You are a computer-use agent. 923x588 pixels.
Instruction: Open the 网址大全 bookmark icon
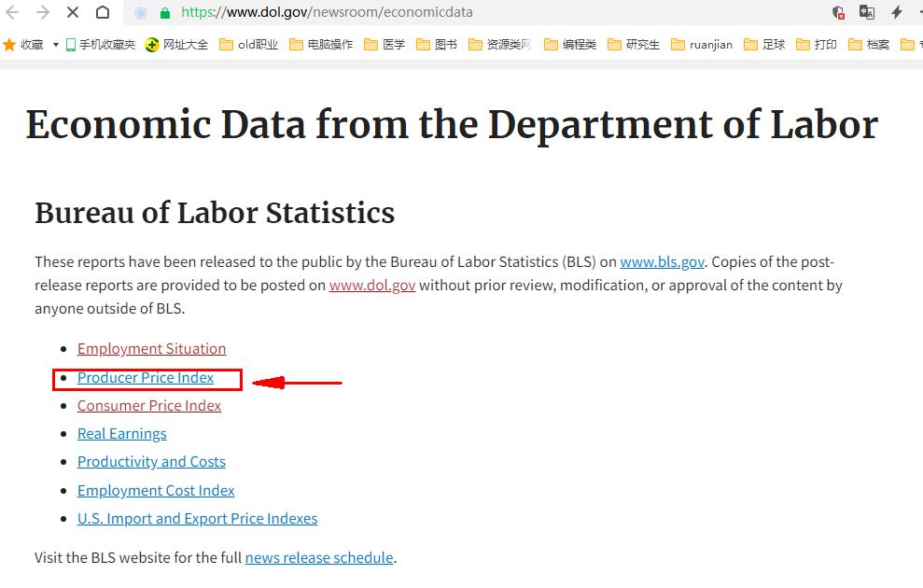[x=150, y=44]
